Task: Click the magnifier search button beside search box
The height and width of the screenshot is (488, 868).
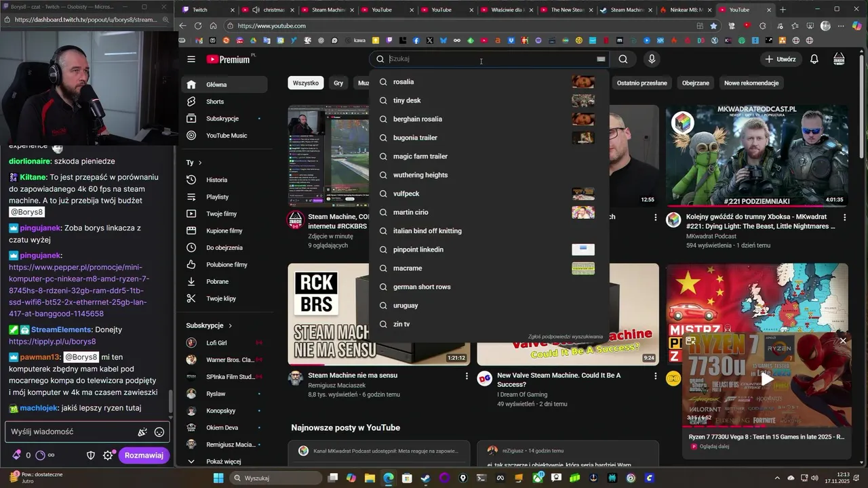Action: 623,59
